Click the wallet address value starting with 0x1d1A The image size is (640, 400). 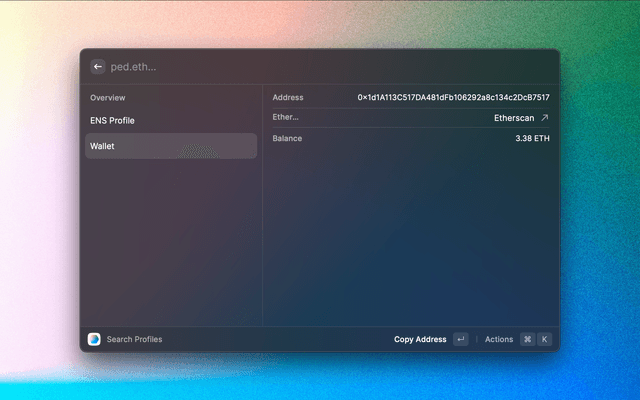(453, 98)
